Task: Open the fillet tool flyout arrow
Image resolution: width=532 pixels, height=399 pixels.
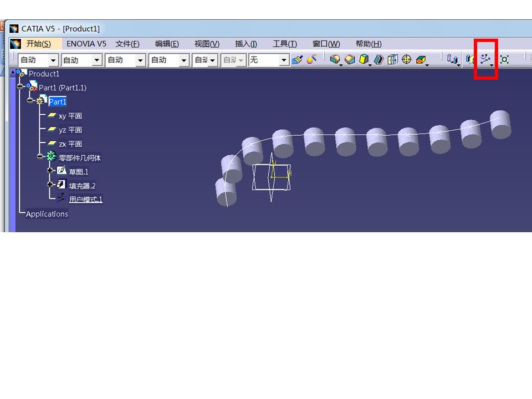Action: [341, 65]
